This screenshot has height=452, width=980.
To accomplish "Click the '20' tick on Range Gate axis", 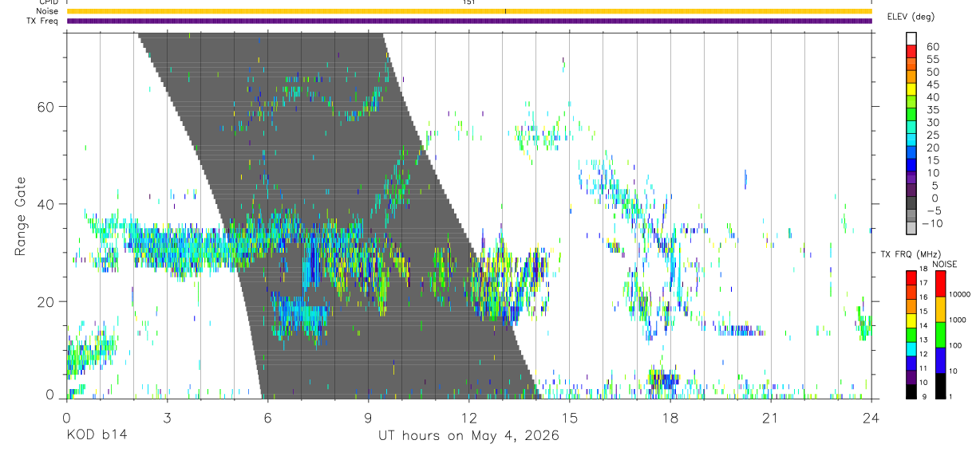I will coord(46,302).
